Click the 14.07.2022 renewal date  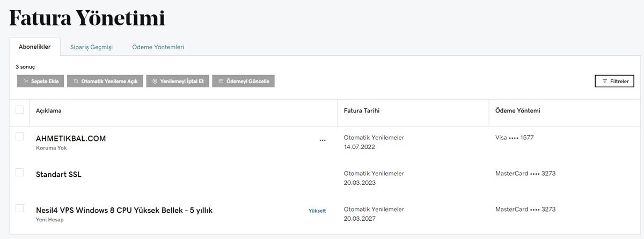click(359, 147)
